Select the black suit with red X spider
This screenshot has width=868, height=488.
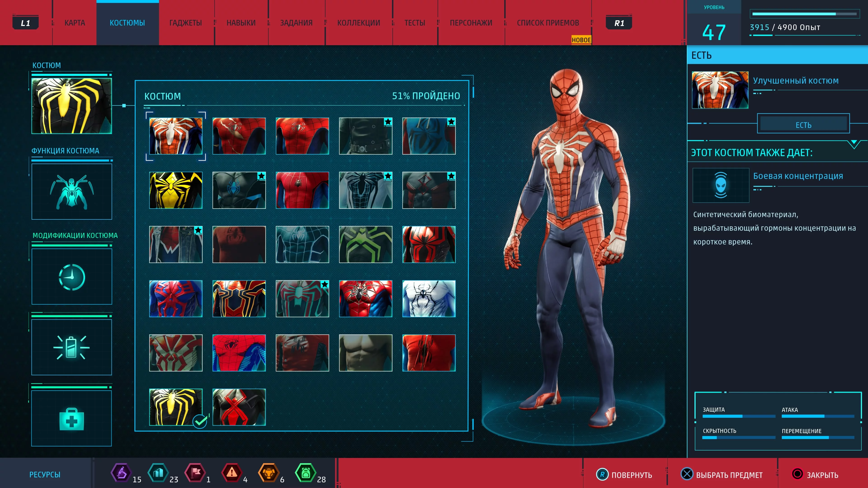(x=239, y=407)
